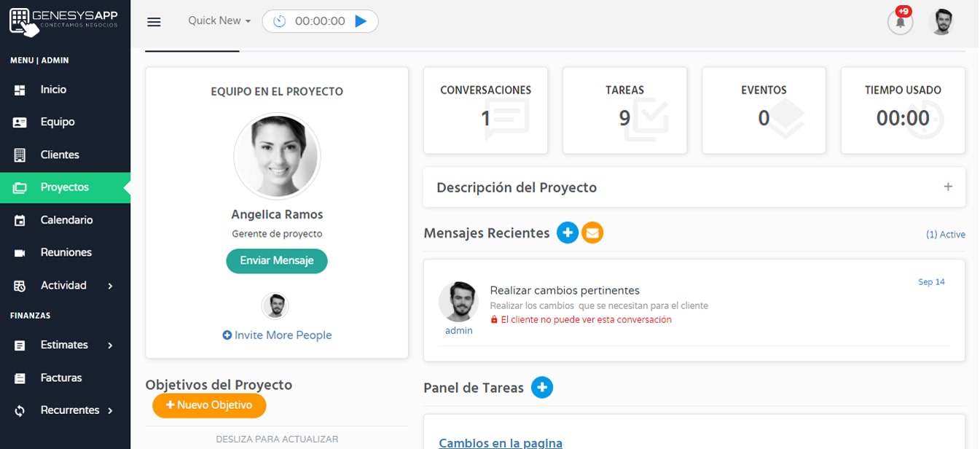Viewport: 980px width, 449px height.
Task: Expand Descripción del Proyecto with plus
Action: pyautogui.click(x=948, y=187)
